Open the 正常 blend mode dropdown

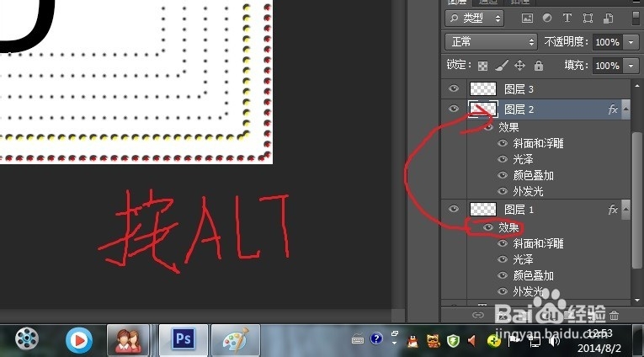click(x=492, y=42)
